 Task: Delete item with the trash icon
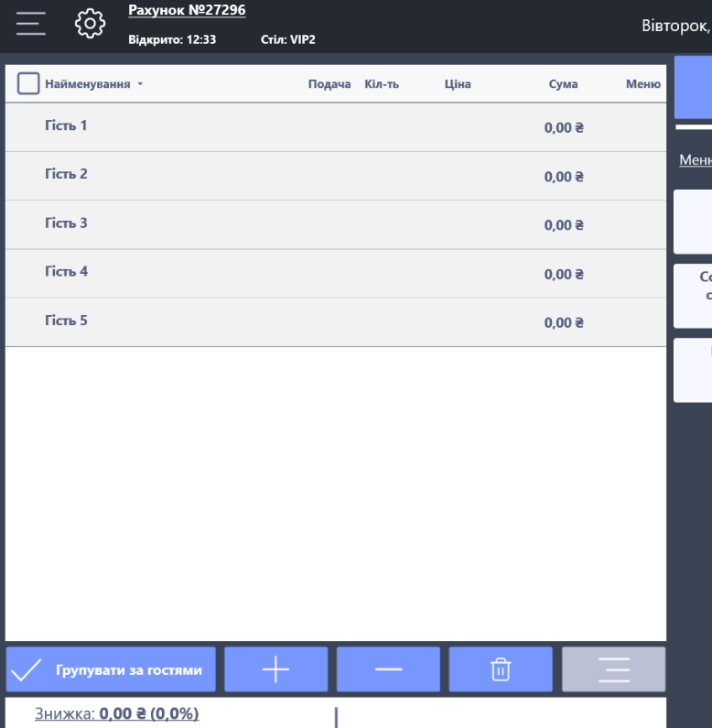click(x=501, y=670)
